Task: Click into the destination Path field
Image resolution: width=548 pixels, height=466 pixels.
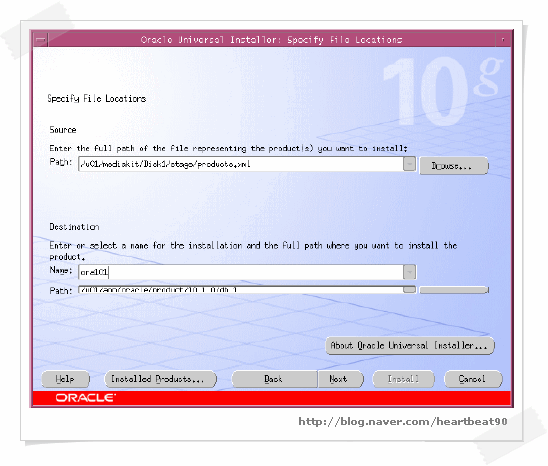Action: click(241, 289)
